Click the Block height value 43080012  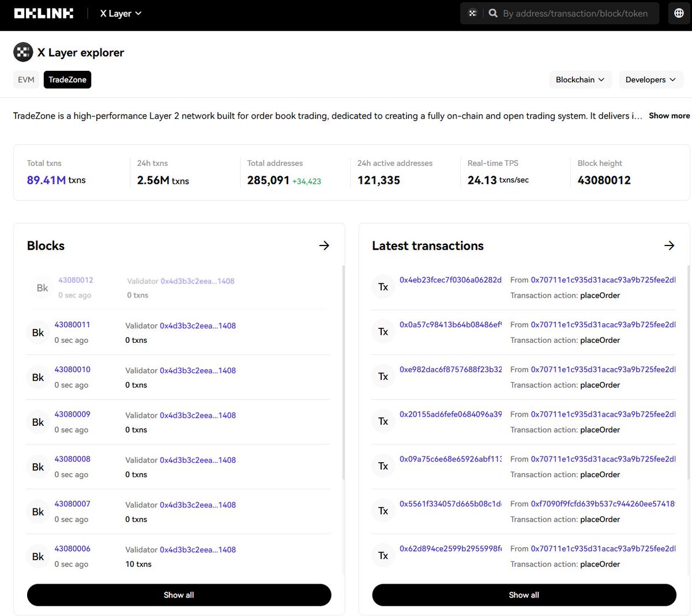click(604, 180)
